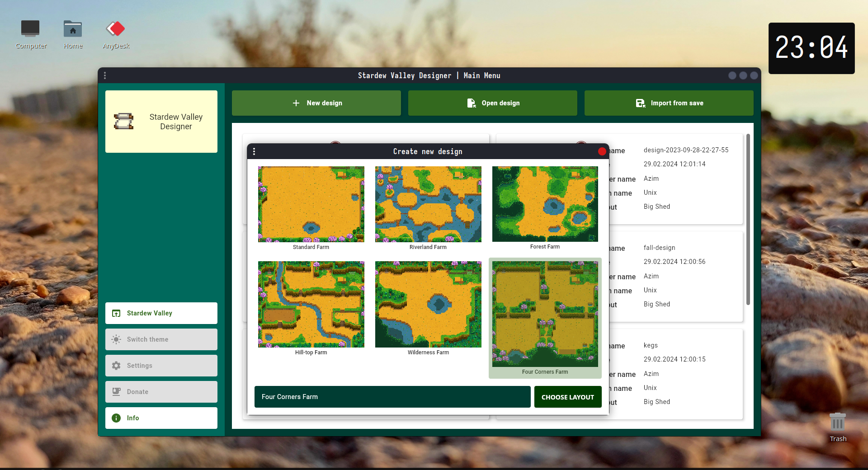Click the Four Corners Farm name field
Image resolution: width=868 pixels, height=470 pixels.
pos(392,397)
